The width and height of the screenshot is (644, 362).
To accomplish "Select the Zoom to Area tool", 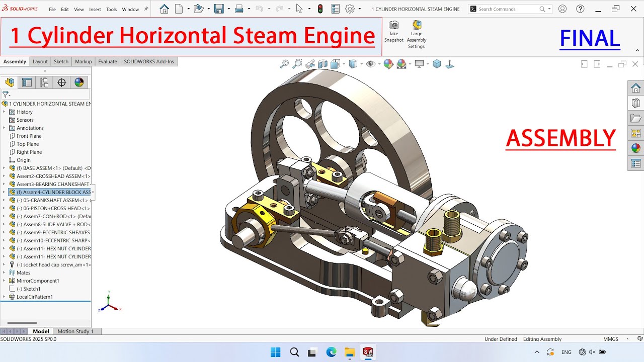I will [x=297, y=64].
